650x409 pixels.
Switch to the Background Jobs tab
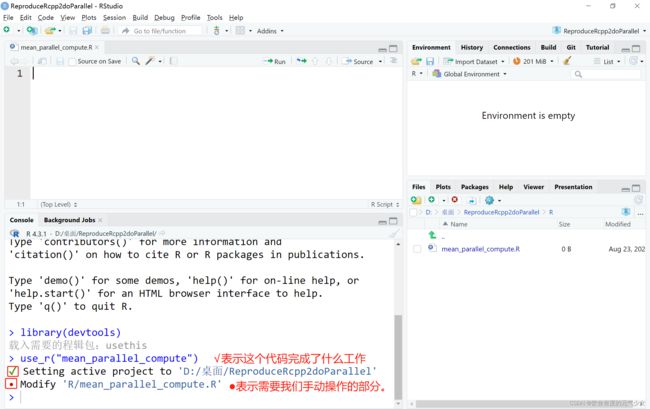point(70,220)
